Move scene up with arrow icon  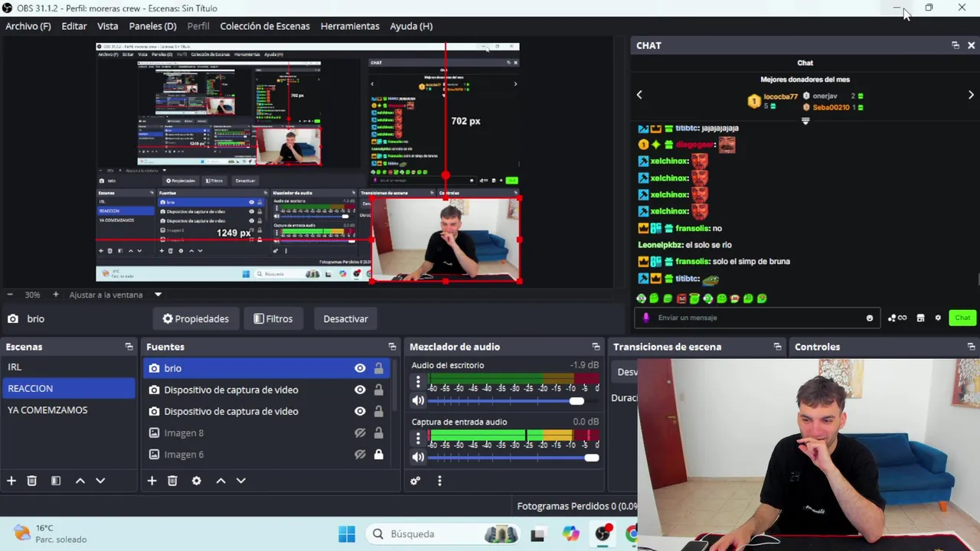coord(80,481)
